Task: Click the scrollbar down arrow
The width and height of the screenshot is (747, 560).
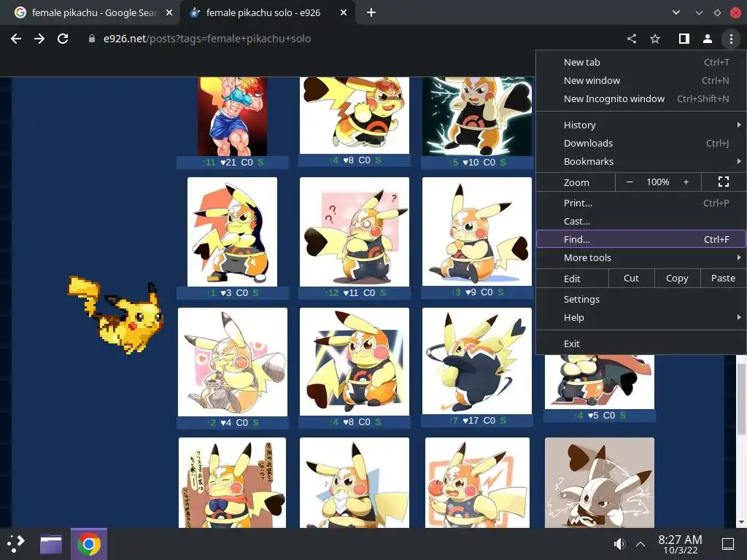Action: click(x=741, y=522)
